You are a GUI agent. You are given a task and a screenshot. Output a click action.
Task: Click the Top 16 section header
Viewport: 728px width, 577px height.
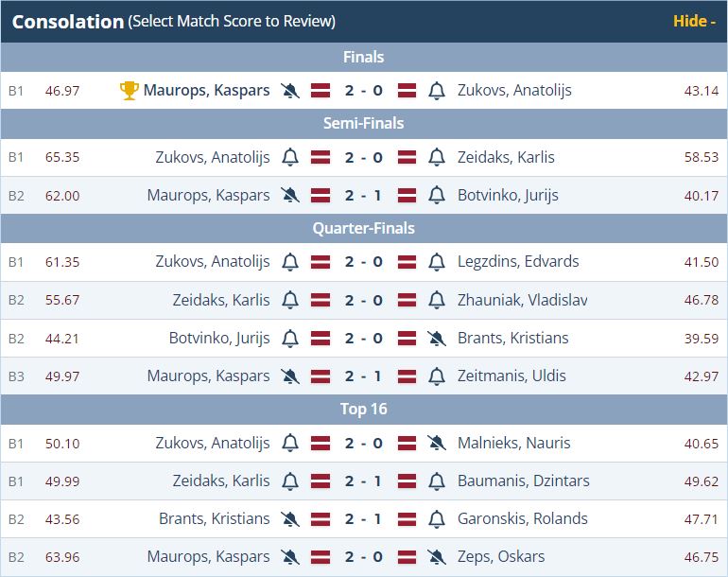pos(364,410)
